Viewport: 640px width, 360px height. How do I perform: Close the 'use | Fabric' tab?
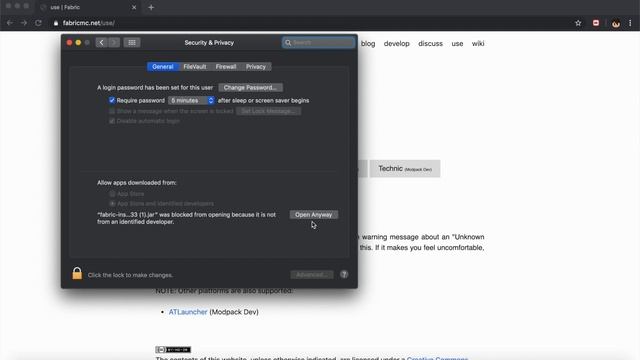tap(134, 7)
